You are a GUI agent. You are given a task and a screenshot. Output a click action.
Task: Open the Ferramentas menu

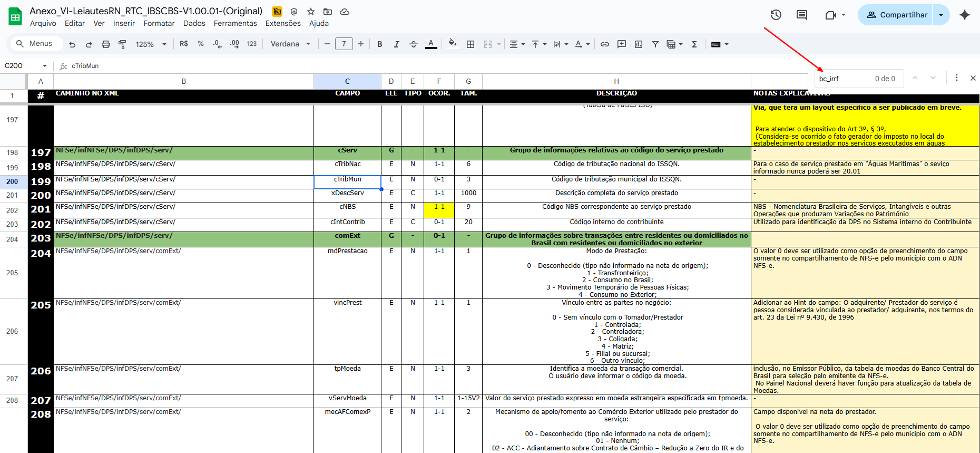(235, 23)
